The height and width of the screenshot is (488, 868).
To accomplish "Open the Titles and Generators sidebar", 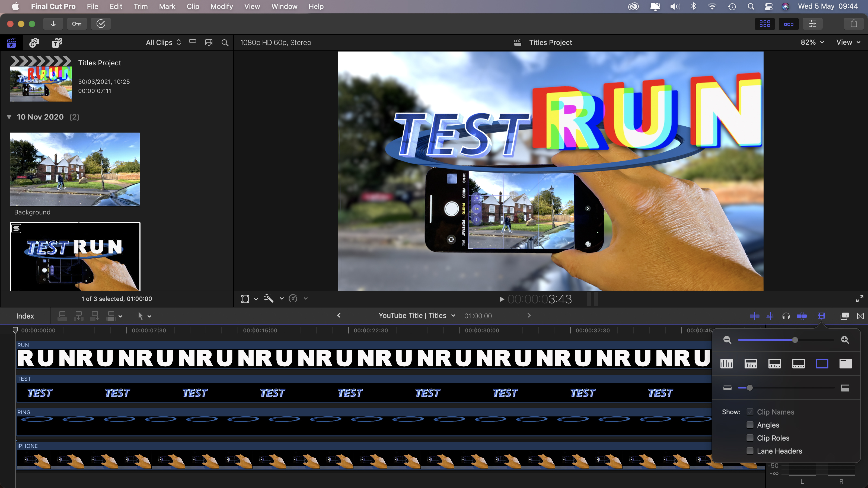I will 57,43.
